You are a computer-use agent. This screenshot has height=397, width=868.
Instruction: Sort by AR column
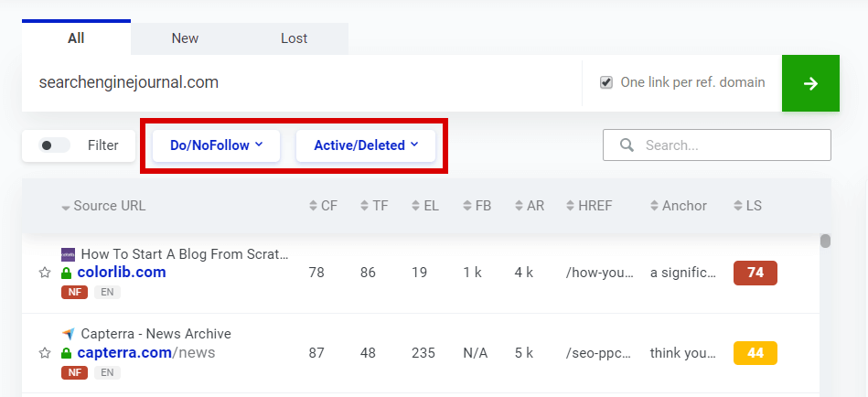coord(530,206)
